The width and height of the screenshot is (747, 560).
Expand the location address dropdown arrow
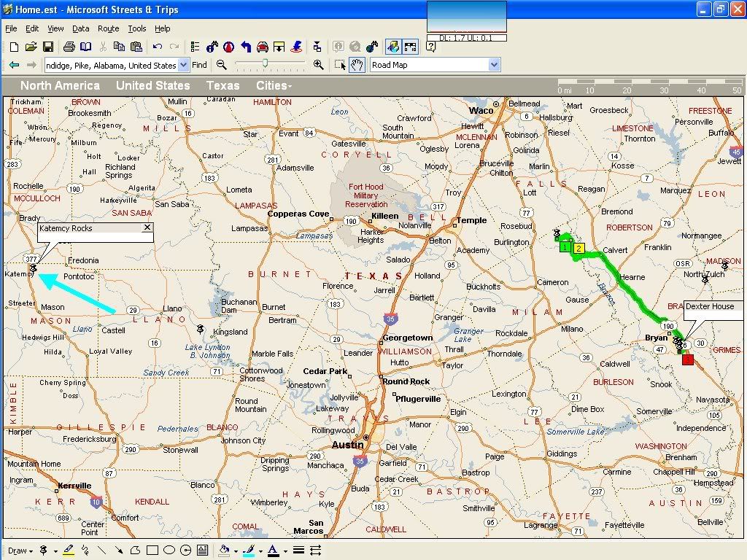(x=183, y=65)
